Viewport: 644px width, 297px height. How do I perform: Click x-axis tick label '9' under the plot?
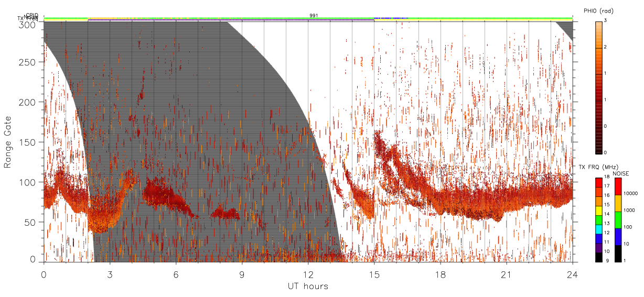click(x=242, y=274)
